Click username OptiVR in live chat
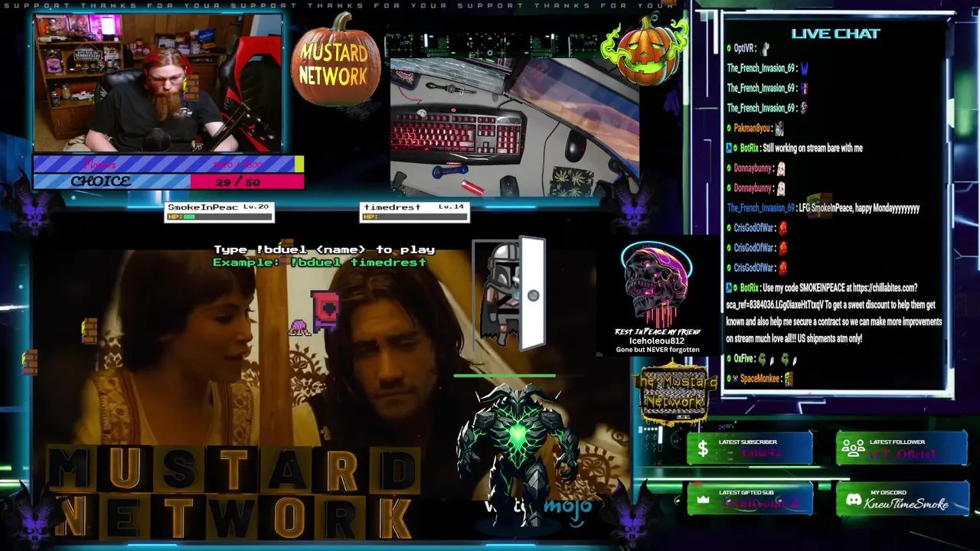 (x=744, y=48)
